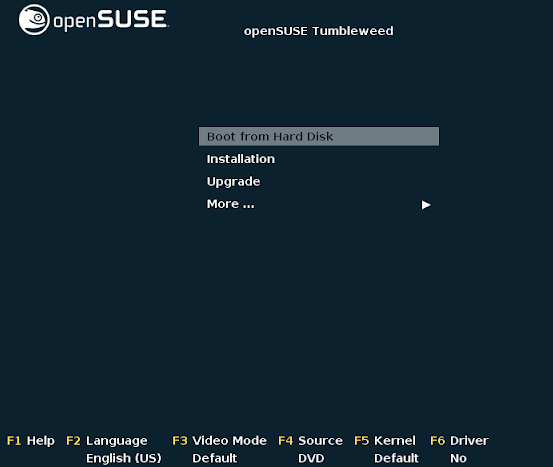This screenshot has width=553, height=467.
Task: Click the No driver value
Action: (x=458, y=458)
